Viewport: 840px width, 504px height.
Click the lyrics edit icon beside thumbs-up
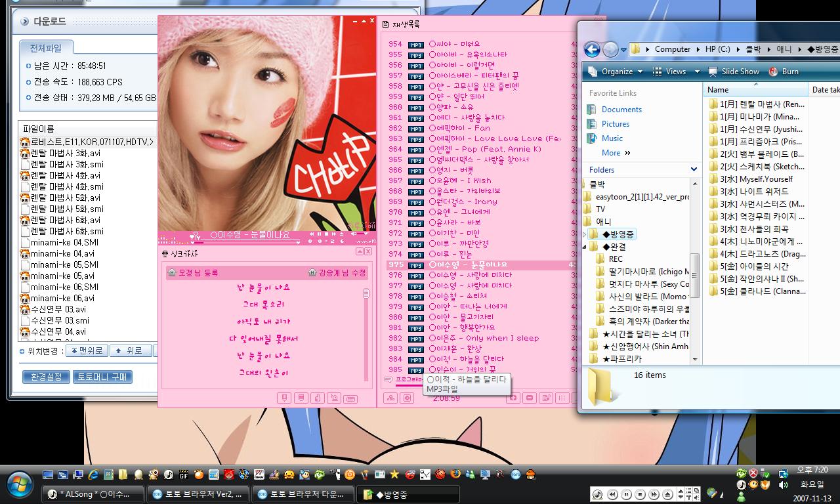[334, 398]
